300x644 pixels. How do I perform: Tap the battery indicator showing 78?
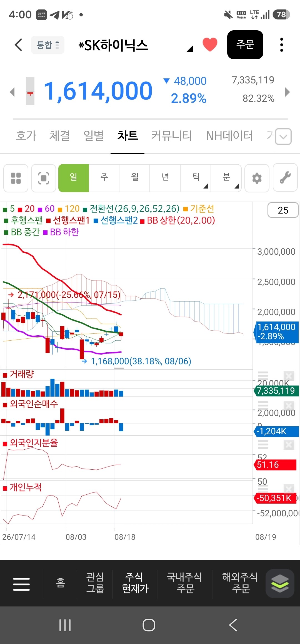pyautogui.click(x=281, y=14)
